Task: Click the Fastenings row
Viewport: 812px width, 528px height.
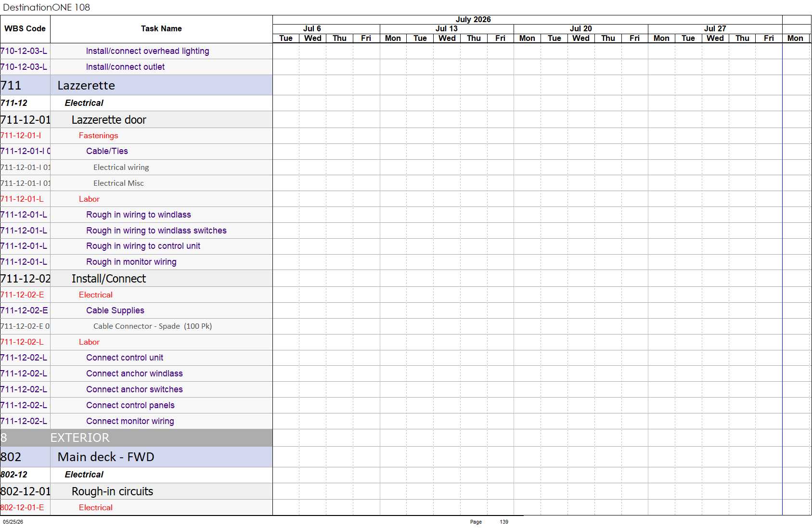Action: pyautogui.click(x=136, y=136)
